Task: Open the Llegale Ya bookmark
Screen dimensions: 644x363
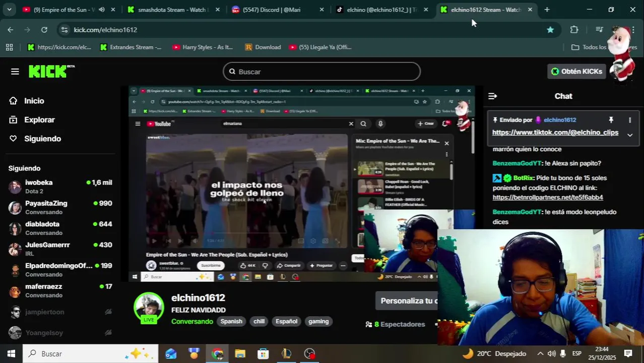Action: tap(320, 47)
